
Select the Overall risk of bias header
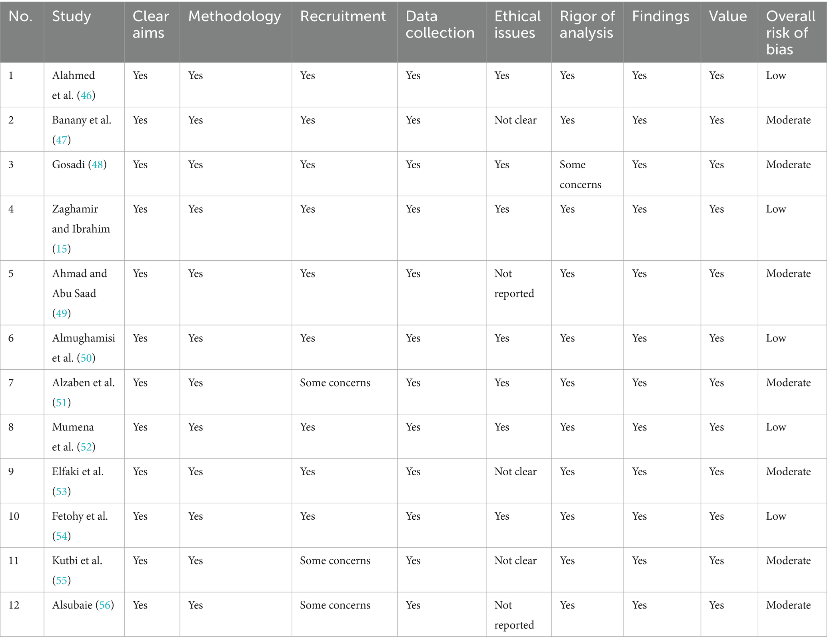(790, 32)
